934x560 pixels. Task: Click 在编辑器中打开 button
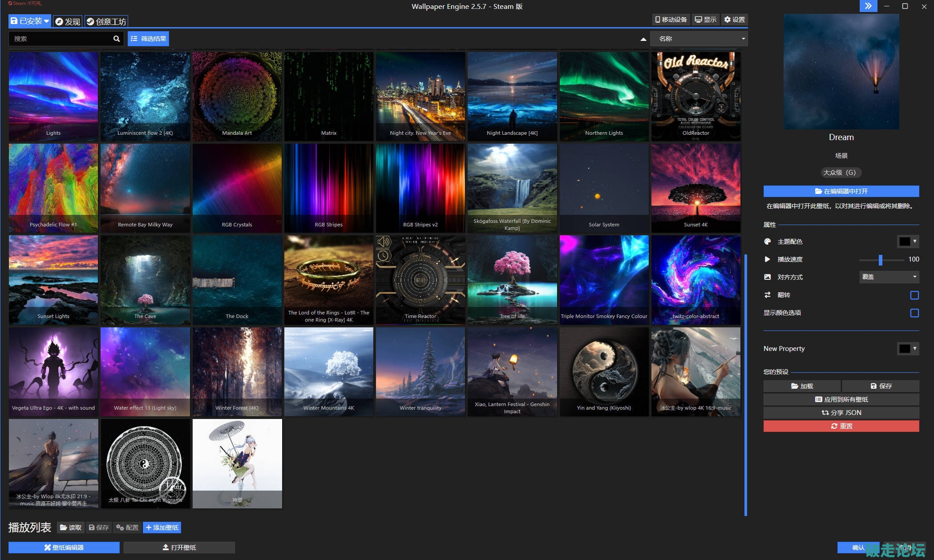(841, 191)
